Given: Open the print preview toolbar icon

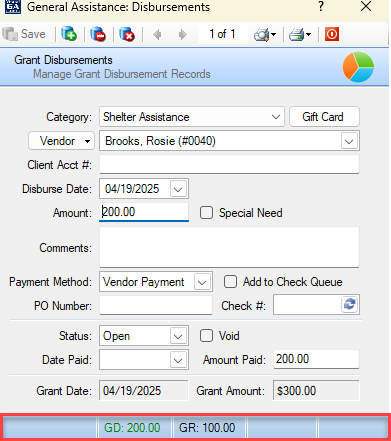Looking at the screenshot, I should click(x=265, y=34).
